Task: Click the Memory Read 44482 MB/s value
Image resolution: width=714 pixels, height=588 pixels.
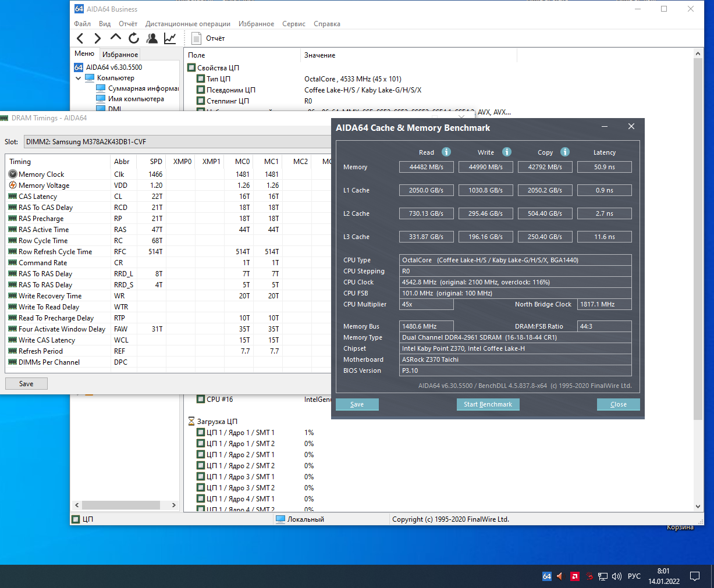Action: click(427, 167)
